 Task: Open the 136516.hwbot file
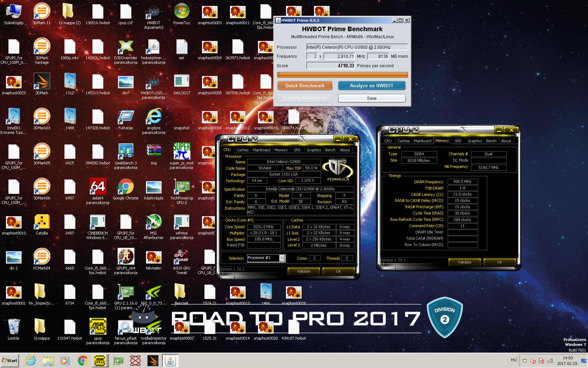98,14
